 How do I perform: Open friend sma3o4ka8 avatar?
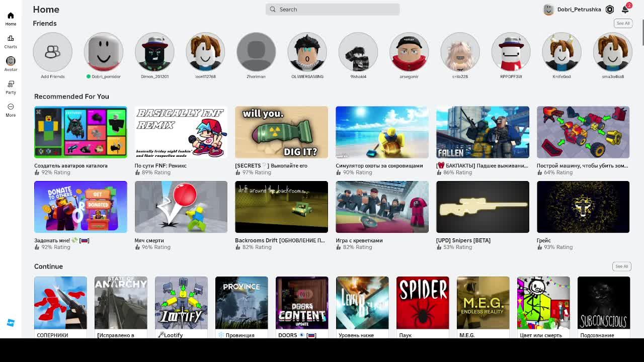pyautogui.click(x=613, y=52)
